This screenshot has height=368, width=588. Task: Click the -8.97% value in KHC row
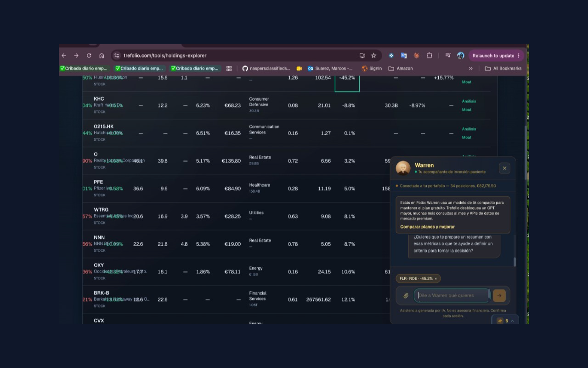tap(418, 105)
